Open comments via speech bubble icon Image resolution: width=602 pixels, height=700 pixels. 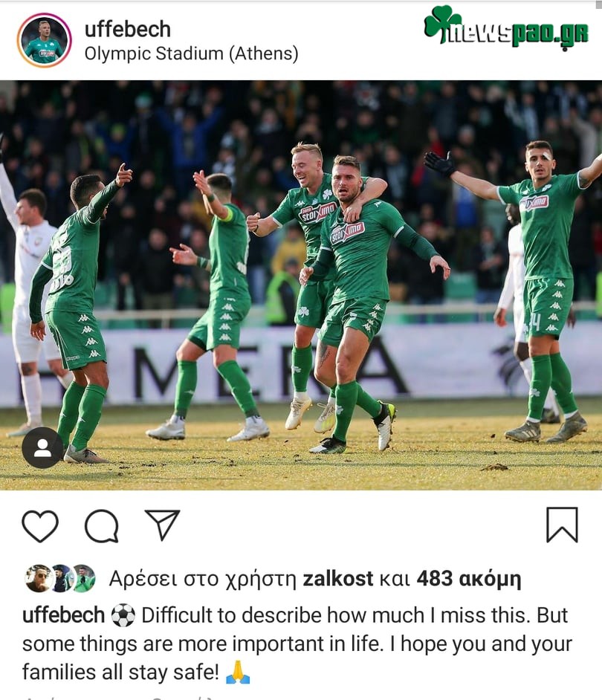coord(102,525)
